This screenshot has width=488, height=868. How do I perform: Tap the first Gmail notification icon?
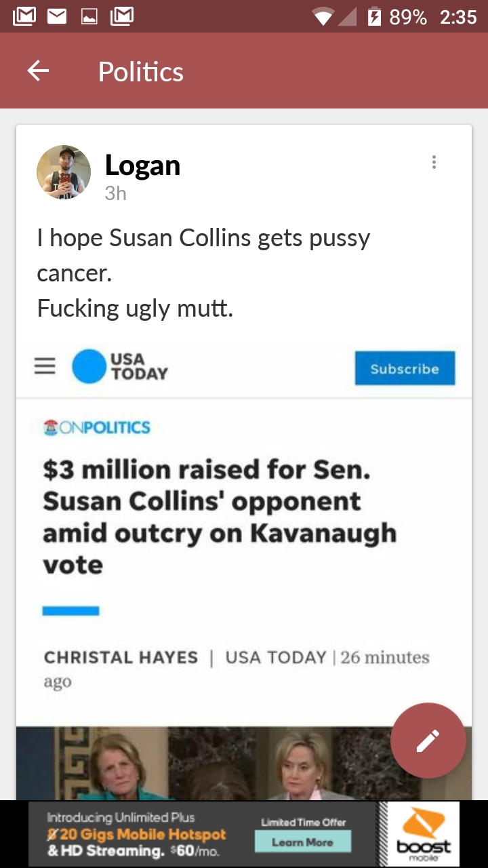pos(24,16)
